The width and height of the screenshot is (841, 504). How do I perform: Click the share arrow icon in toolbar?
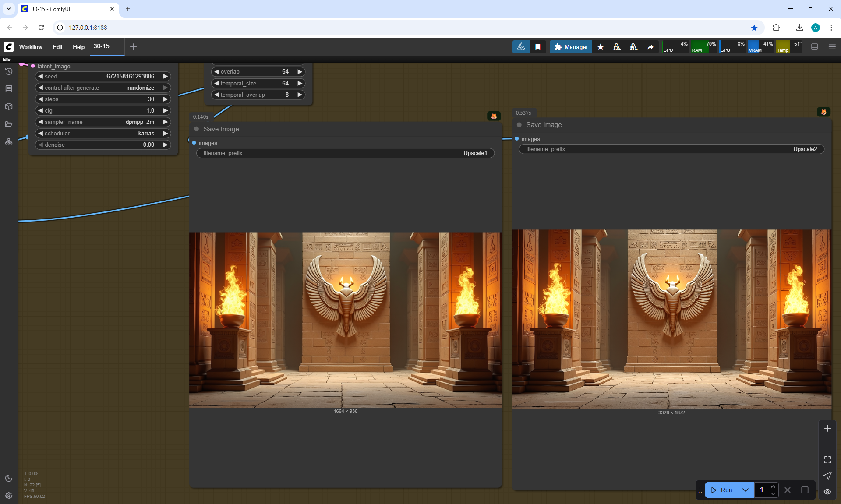coord(650,47)
